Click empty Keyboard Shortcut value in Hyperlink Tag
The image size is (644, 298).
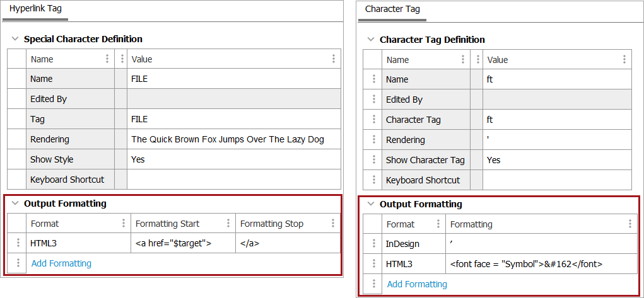(234, 180)
